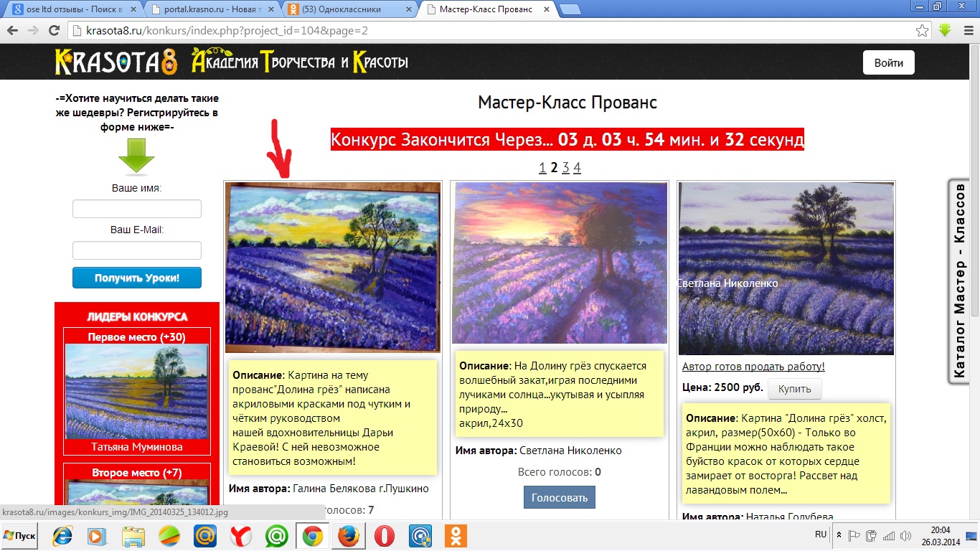Go to pagination page 1

pyautogui.click(x=542, y=167)
